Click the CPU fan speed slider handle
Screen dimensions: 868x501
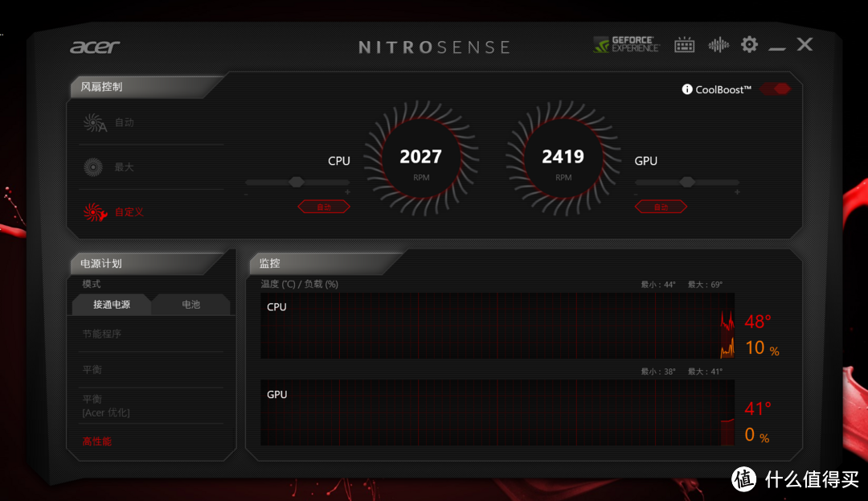(297, 182)
